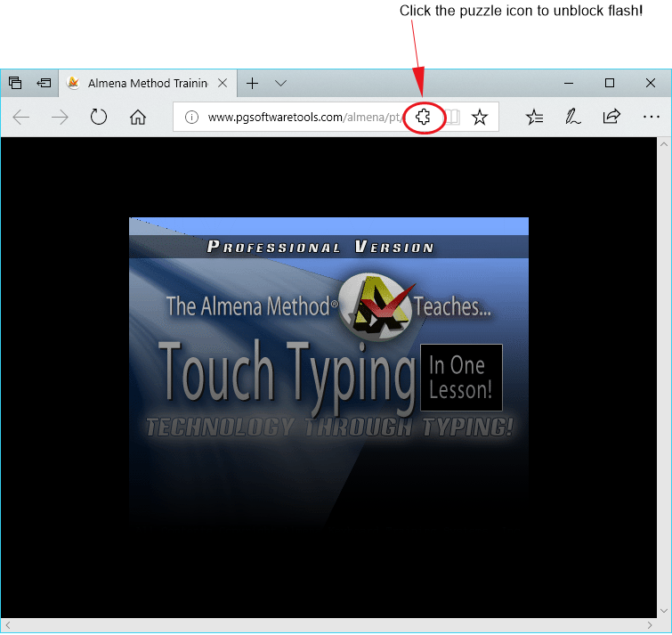This screenshot has height=635, width=672.
Task: Click the Add notes pen icon
Action: [572, 117]
